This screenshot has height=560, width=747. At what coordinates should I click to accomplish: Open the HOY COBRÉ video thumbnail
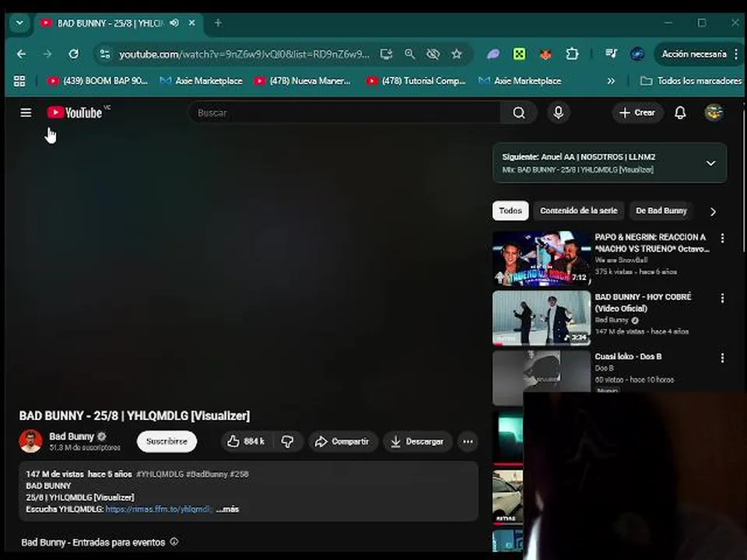click(x=542, y=318)
